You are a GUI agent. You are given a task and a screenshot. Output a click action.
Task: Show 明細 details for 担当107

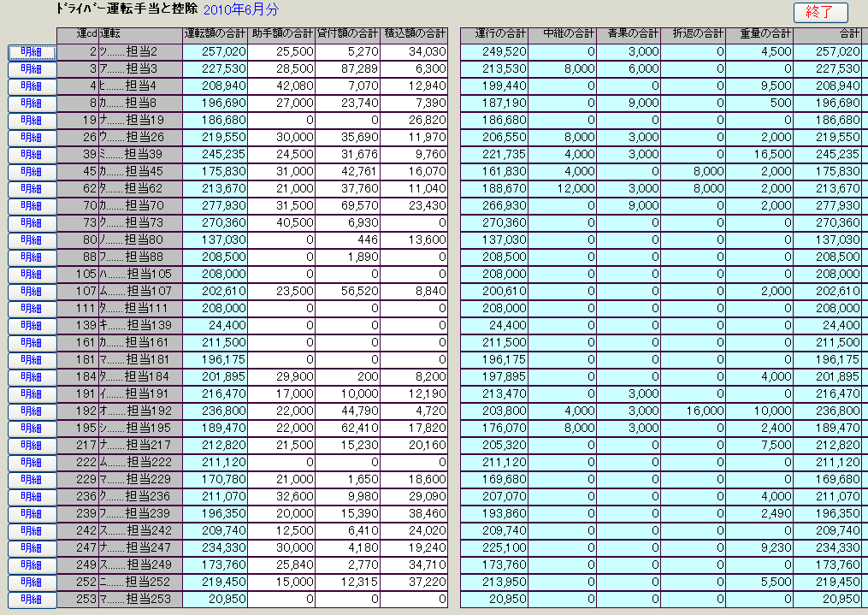[32, 292]
